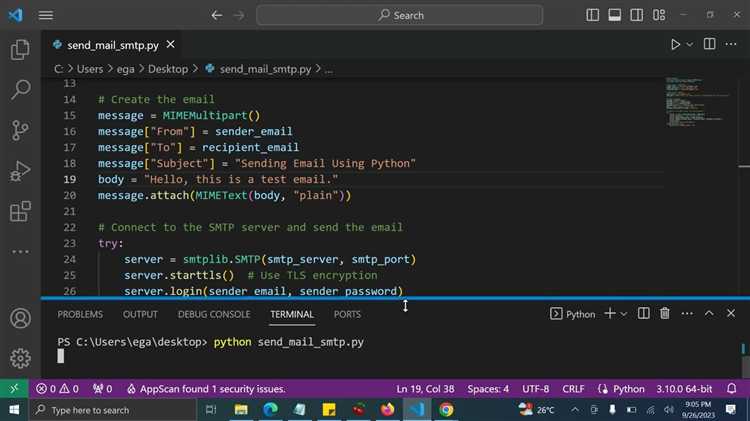Switch to the PROBLEMS tab
750x421 pixels.
[x=80, y=314]
